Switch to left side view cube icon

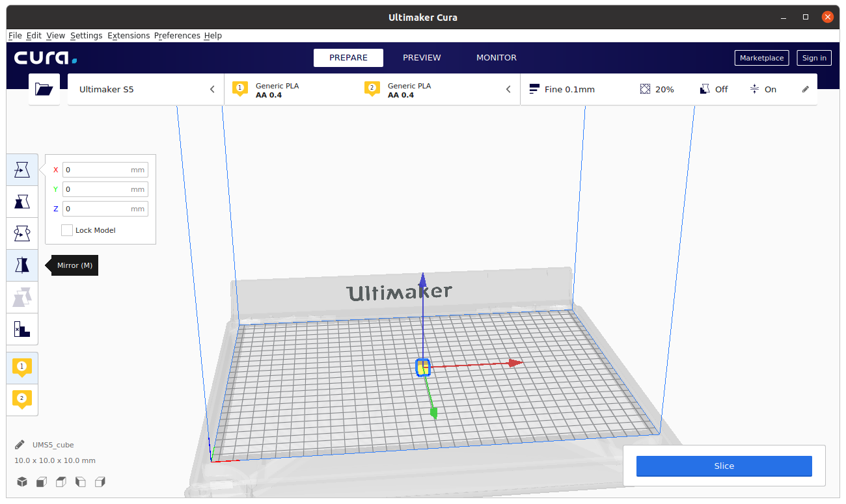[81, 482]
